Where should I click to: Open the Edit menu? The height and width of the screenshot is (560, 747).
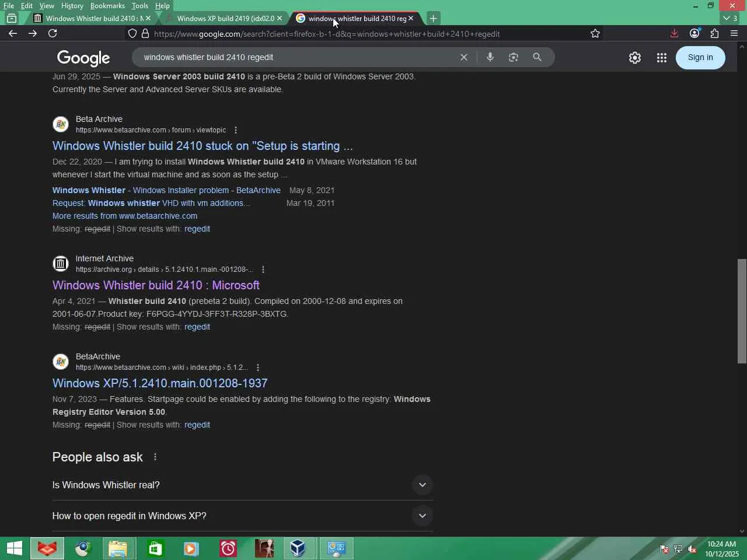pyautogui.click(x=27, y=6)
